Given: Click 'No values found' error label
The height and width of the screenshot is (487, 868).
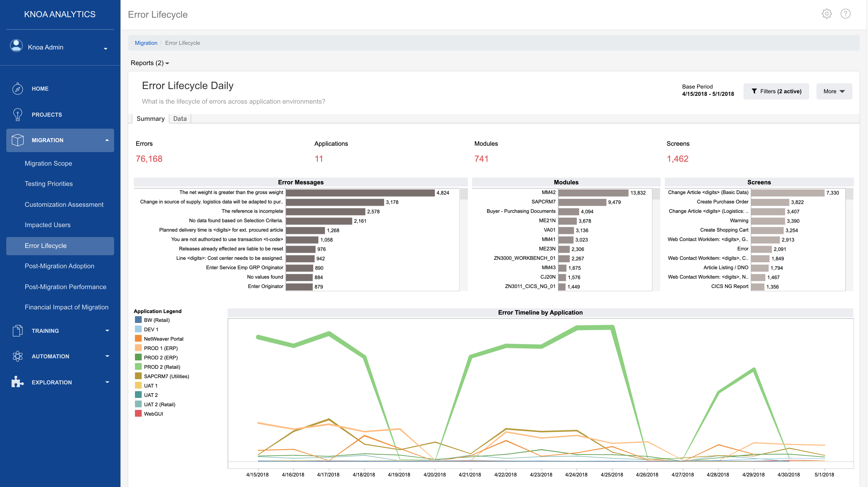Looking at the screenshot, I should click(x=265, y=277).
